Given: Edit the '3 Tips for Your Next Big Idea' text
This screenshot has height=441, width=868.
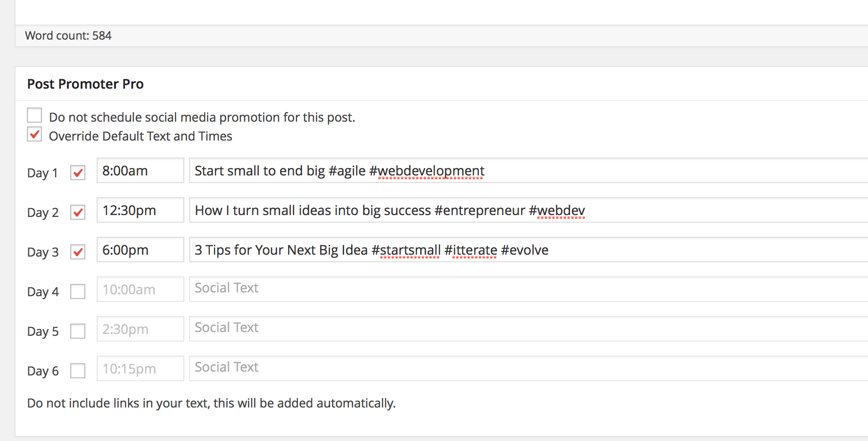Looking at the screenshot, I should click(529, 250).
